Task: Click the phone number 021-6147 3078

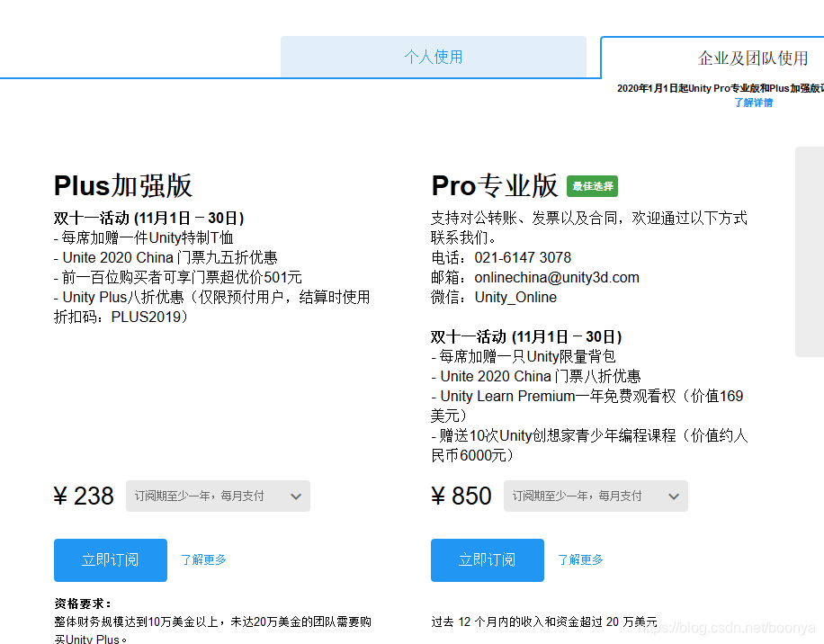Action: [523, 257]
